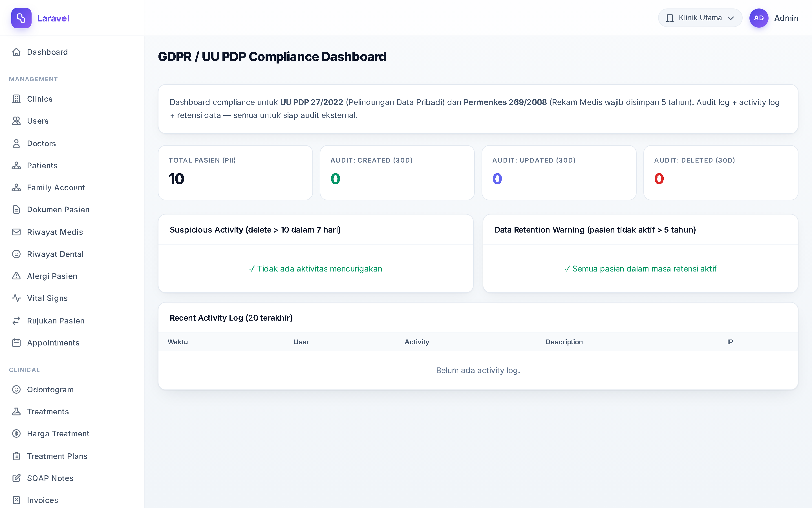Expand the Klinik Utama dropdown chevron
The image size is (812, 508).
pyautogui.click(x=731, y=18)
